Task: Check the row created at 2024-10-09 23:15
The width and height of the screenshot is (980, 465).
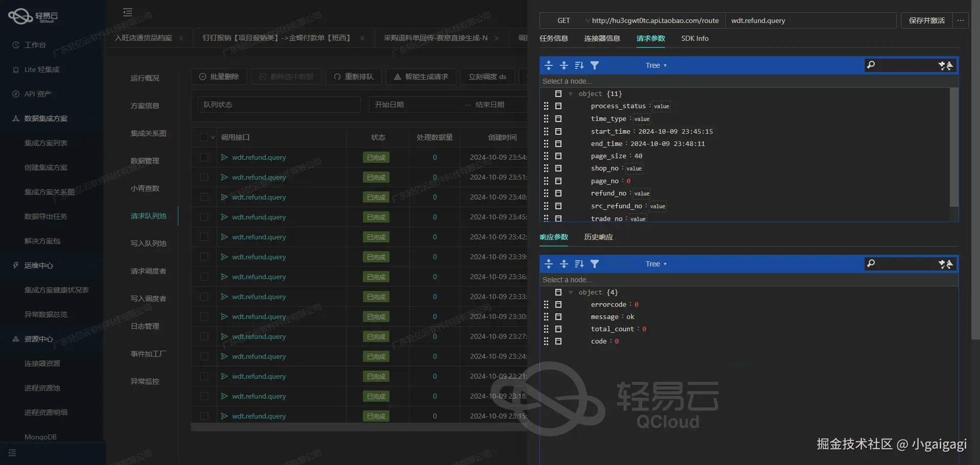Action: click(x=204, y=416)
